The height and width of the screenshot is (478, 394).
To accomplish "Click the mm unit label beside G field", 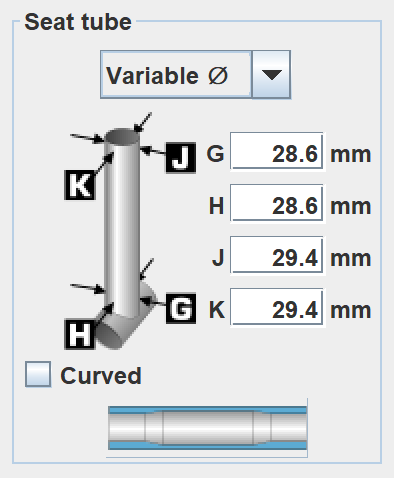I will [x=351, y=155].
